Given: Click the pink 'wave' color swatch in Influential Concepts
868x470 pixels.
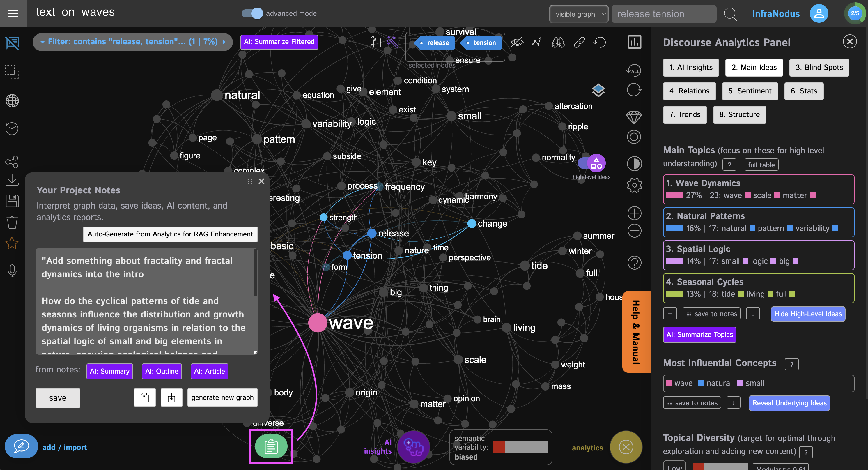Looking at the screenshot, I should (x=669, y=383).
